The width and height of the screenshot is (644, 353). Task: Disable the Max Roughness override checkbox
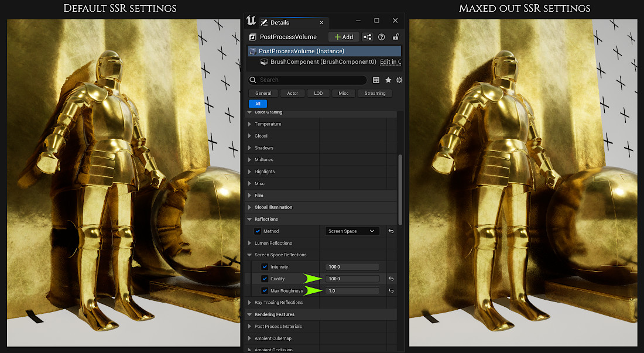coord(265,291)
